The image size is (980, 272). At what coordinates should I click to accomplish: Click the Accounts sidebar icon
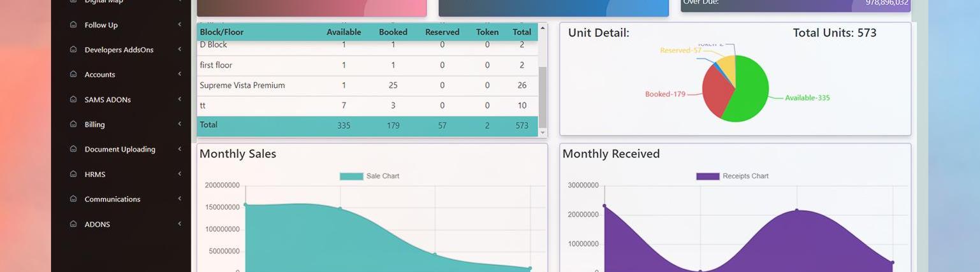tap(73, 75)
